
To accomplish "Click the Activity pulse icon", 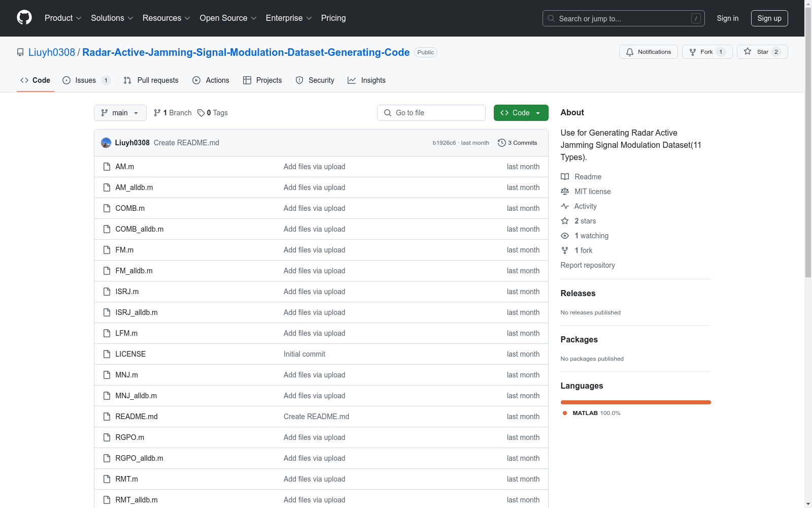I will point(565,206).
